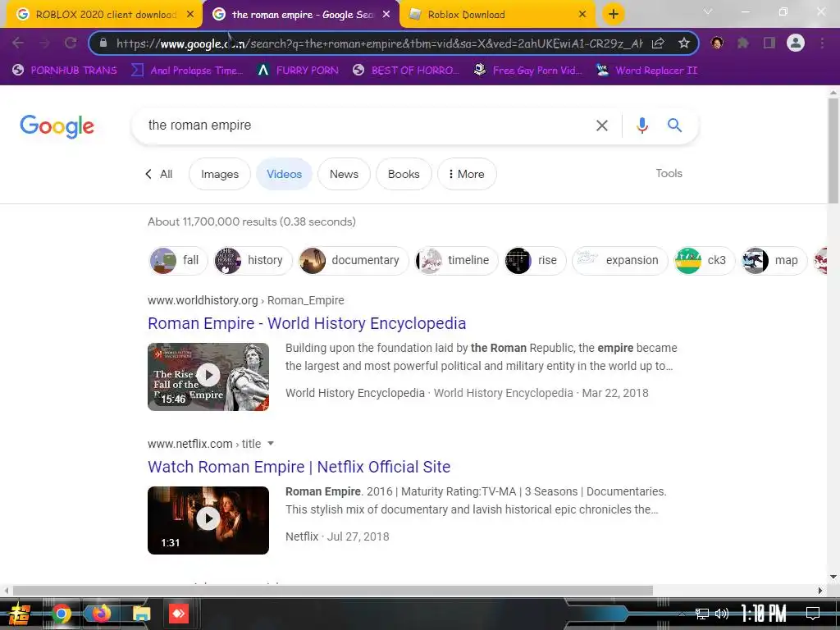This screenshot has width=840, height=630.
Task: Open the Chrome profile avatar
Action: click(796, 43)
